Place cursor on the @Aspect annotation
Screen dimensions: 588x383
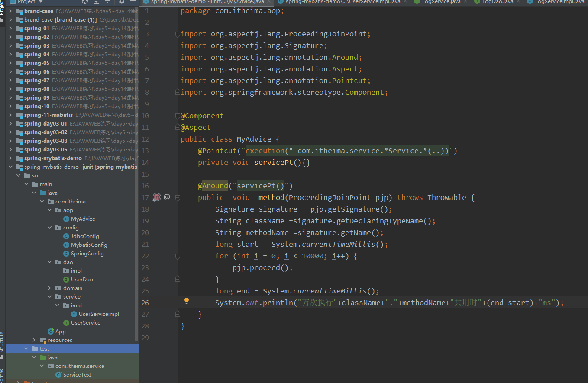coord(196,127)
